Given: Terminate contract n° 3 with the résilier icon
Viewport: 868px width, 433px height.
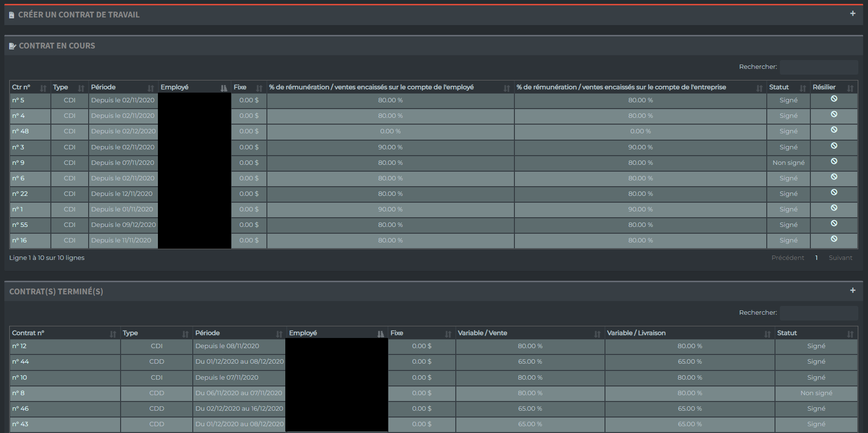Looking at the screenshot, I should (x=834, y=145).
